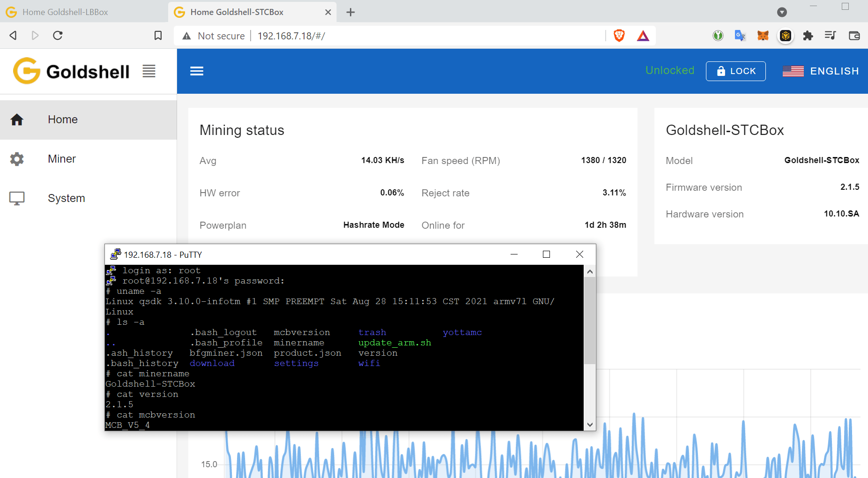Click the PuTTY scrollbar down arrow
Screen dimensions: 868x478
click(590, 425)
